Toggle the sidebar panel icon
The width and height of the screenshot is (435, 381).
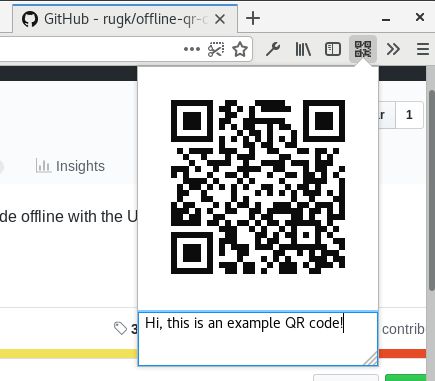tap(333, 49)
